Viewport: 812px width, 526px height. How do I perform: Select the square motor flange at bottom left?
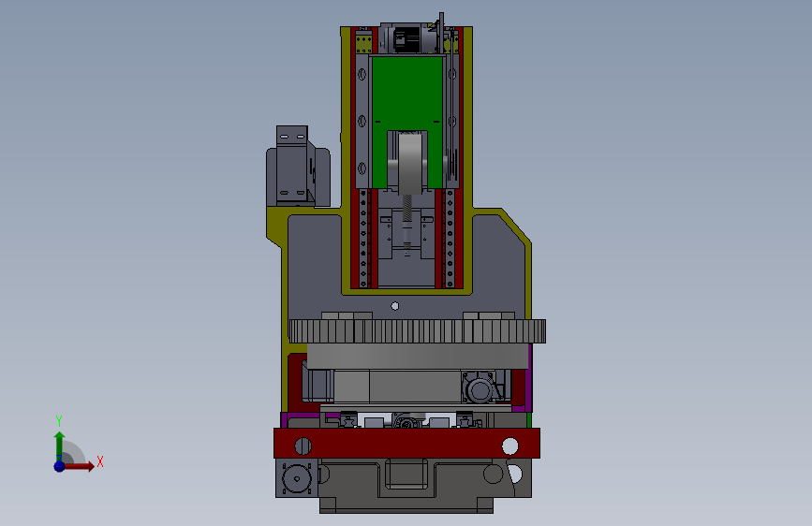(x=296, y=478)
